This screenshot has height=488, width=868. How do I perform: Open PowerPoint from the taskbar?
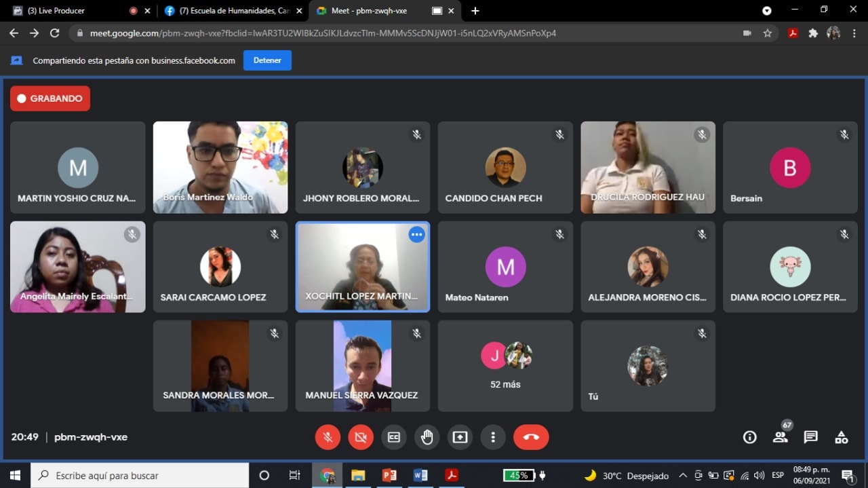[389, 475]
